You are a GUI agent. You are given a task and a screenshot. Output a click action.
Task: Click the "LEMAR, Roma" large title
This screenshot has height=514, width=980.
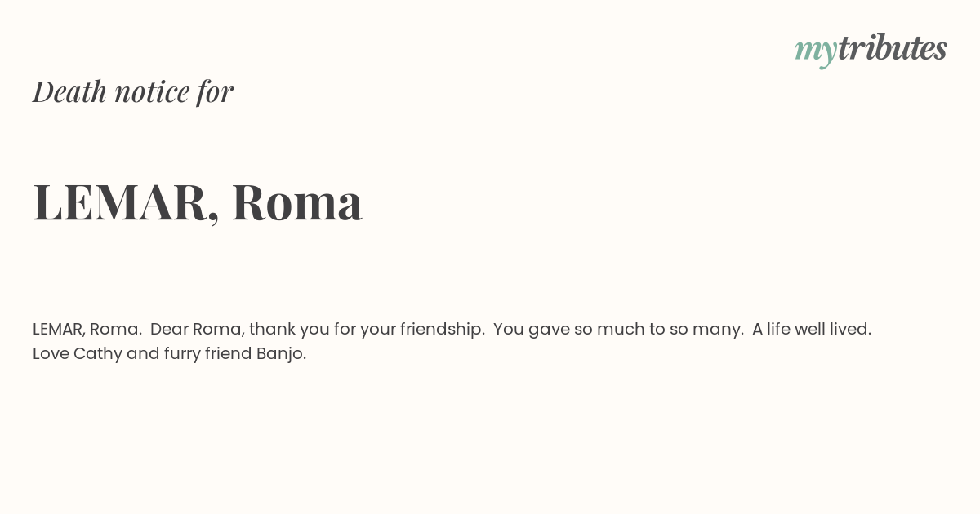[198, 202]
